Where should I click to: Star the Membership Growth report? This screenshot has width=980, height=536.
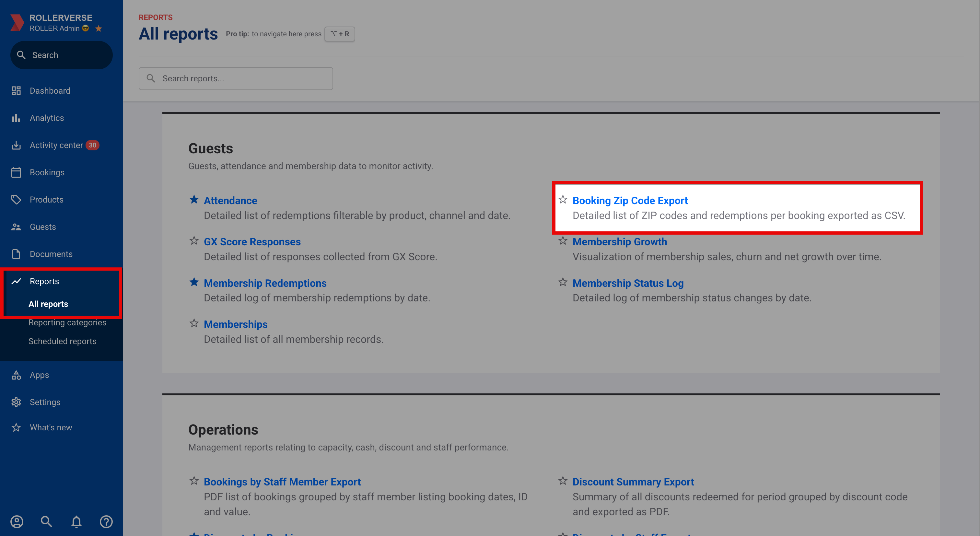(563, 241)
